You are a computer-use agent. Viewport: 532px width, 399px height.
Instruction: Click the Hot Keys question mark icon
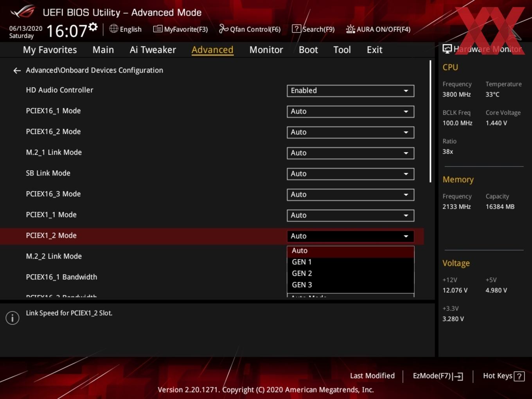(519, 376)
